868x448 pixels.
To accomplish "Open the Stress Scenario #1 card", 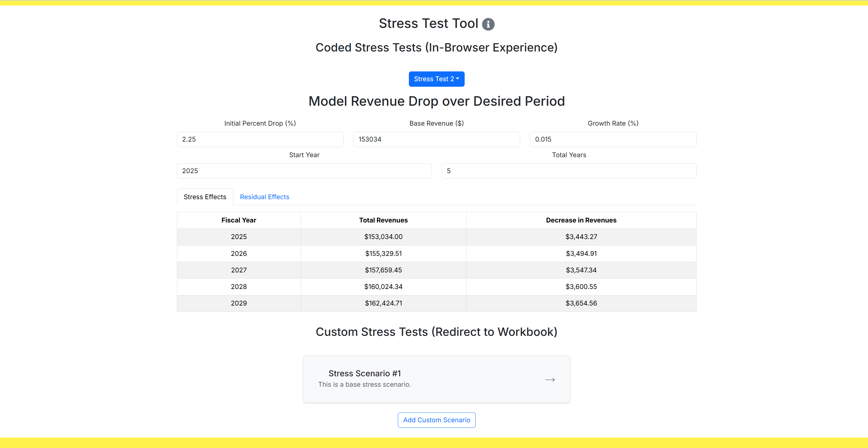I will pos(436,379).
